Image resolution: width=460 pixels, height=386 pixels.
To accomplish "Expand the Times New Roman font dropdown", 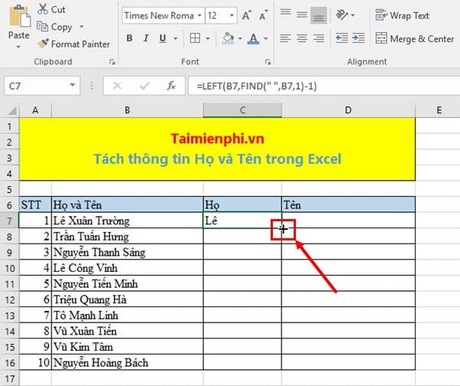I will pyautogui.click(x=199, y=16).
